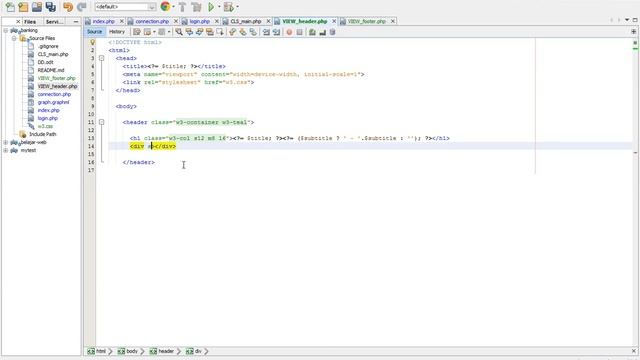This screenshot has height=360, width=640.
Task: Click the html breadcrumb in the bottom bar
Action: (97, 351)
